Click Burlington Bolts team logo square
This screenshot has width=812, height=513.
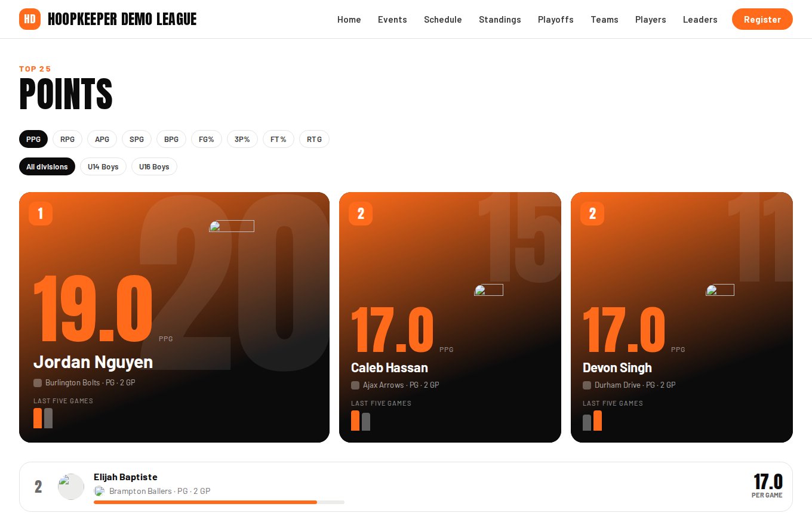(x=38, y=383)
